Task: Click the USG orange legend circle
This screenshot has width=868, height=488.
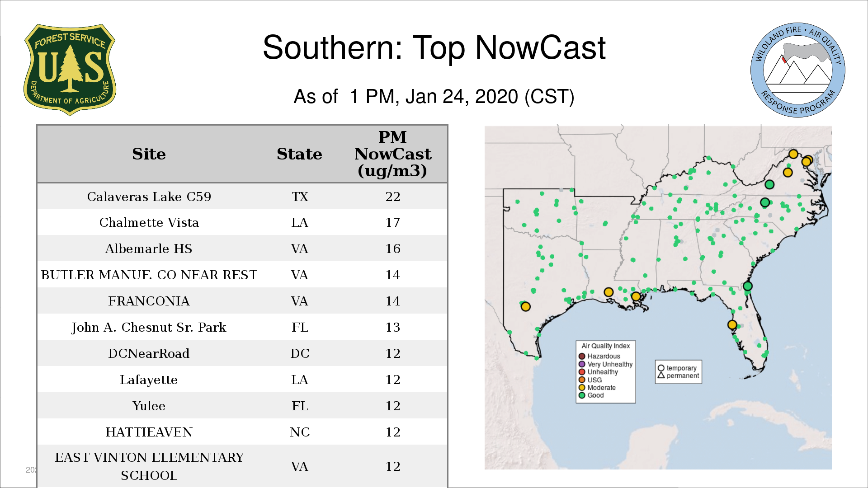Action: 582,380
